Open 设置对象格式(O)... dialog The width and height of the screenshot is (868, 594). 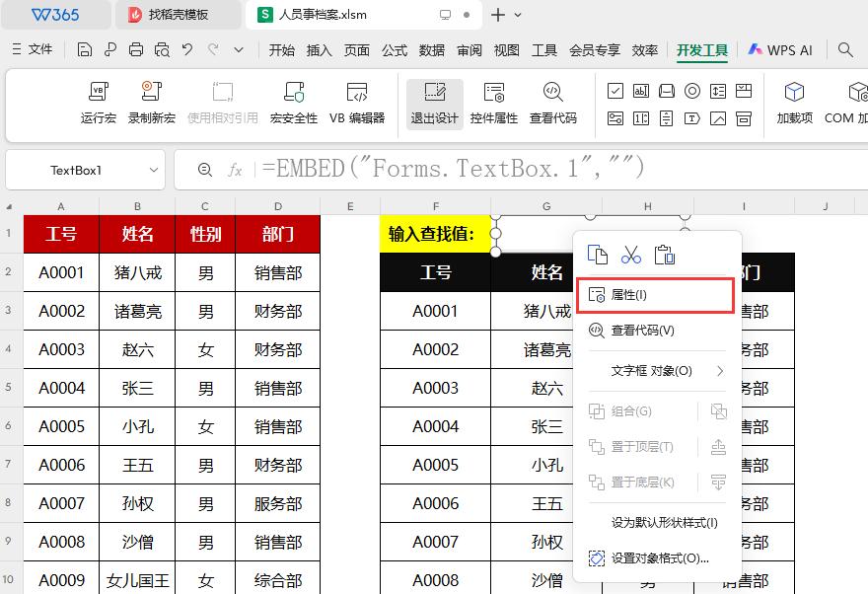pos(658,558)
